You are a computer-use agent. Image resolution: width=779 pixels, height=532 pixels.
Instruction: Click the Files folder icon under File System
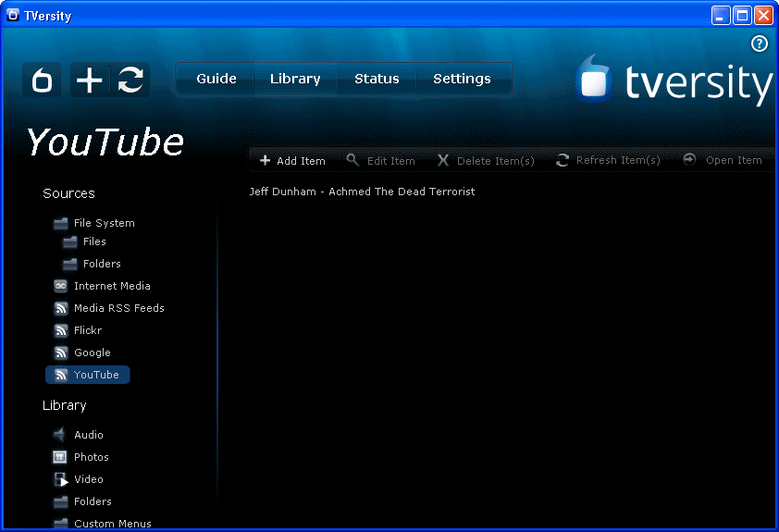pyautogui.click(x=70, y=241)
